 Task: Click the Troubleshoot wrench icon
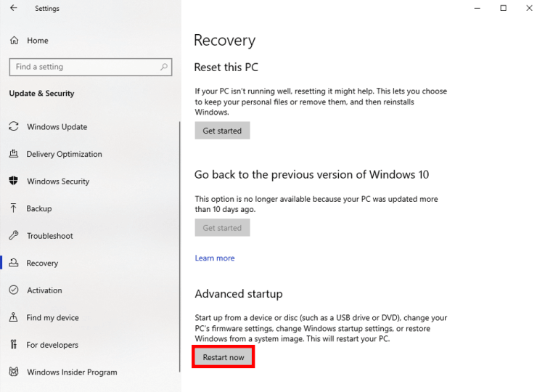click(x=13, y=236)
